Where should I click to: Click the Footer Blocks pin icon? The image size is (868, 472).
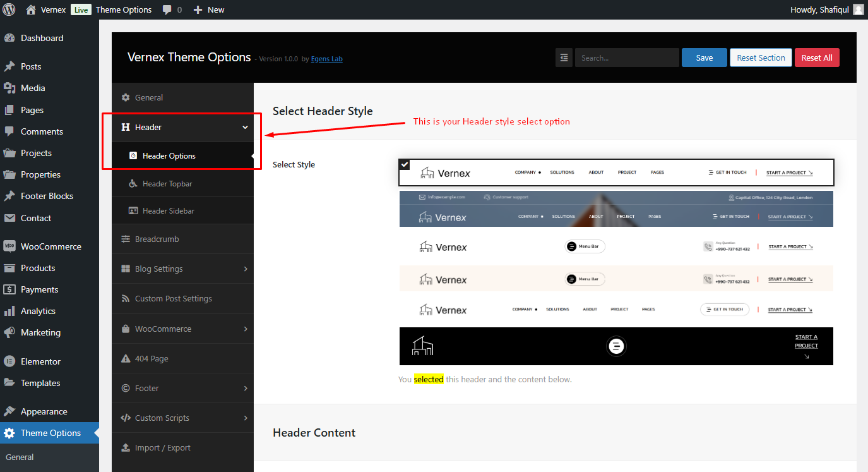[9, 196]
